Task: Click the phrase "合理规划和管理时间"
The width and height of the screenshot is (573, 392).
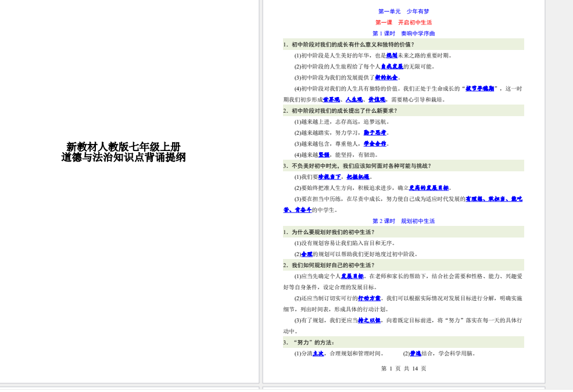Action: pos(355,353)
